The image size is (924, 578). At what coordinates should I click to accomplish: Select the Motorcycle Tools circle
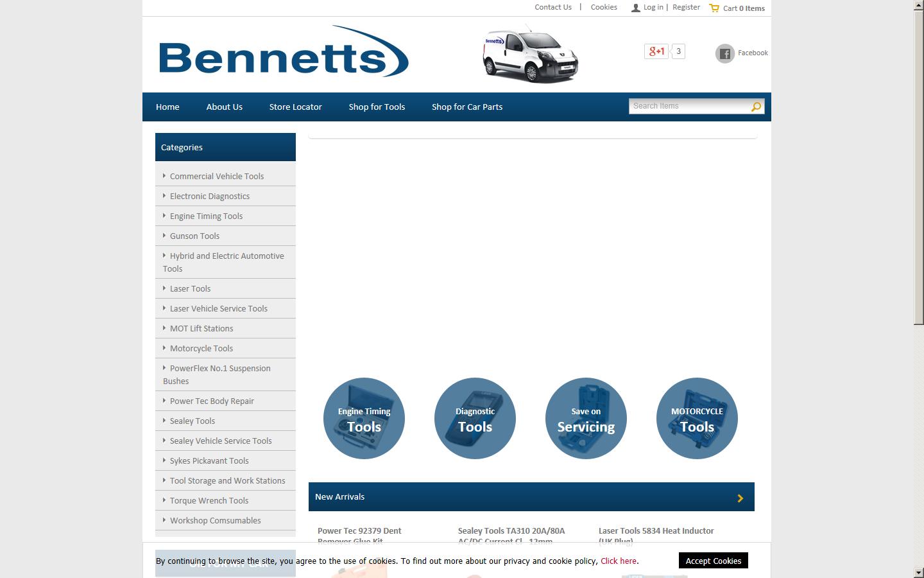(697, 418)
